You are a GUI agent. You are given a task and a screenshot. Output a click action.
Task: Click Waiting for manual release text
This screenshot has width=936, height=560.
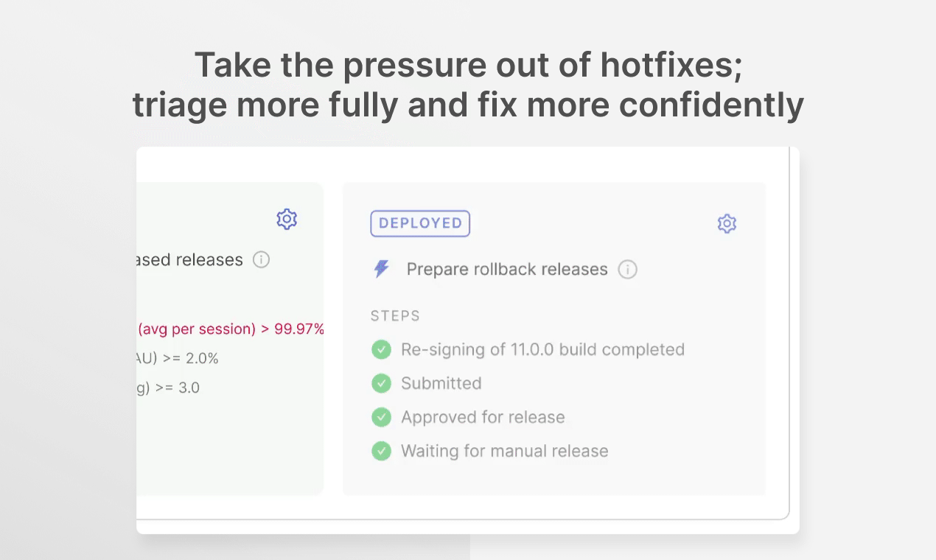point(505,451)
